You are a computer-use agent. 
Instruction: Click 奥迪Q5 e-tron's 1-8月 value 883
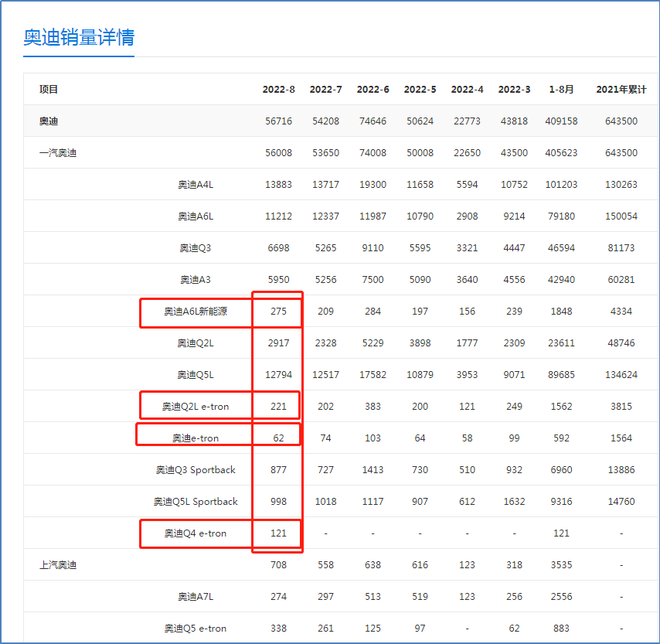coord(562,629)
